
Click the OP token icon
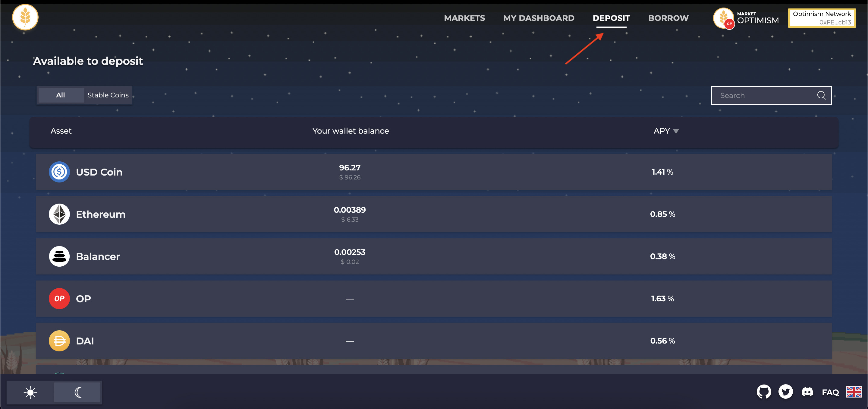pos(60,299)
